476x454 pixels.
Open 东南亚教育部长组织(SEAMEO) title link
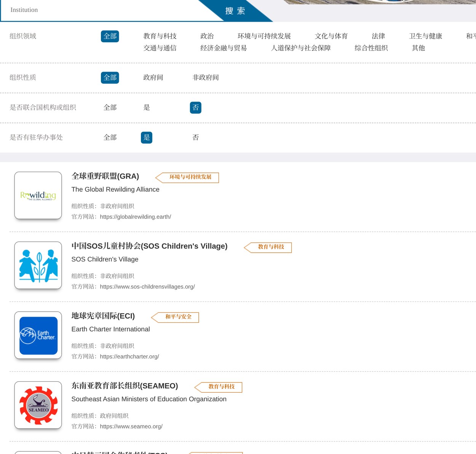125,386
